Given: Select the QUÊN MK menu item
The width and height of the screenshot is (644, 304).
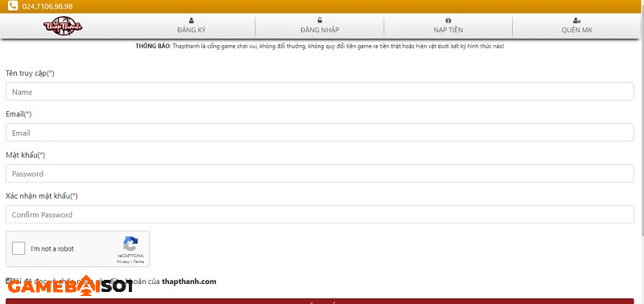Looking at the screenshot, I should coord(576,27).
